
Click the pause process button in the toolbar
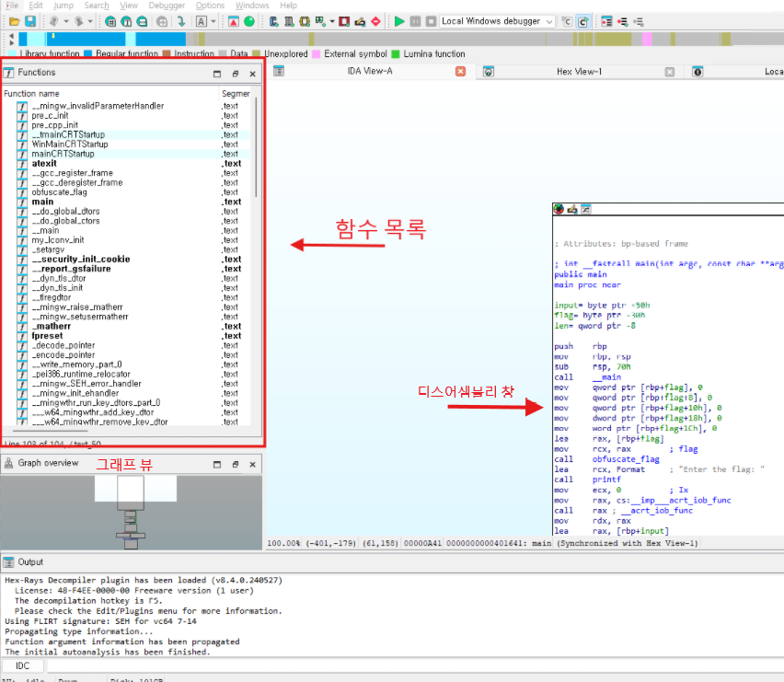point(415,21)
